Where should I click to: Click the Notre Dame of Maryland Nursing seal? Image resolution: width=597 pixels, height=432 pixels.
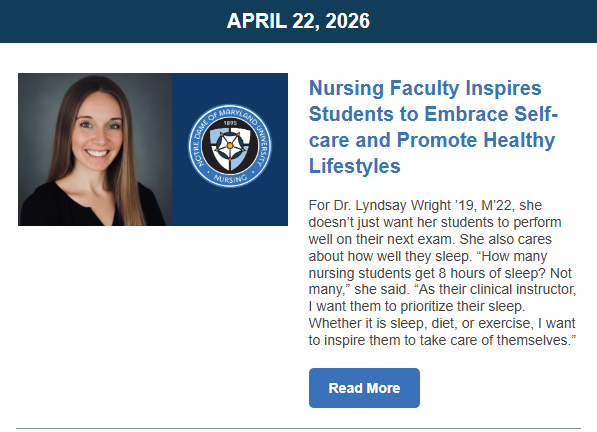click(230, 146)
